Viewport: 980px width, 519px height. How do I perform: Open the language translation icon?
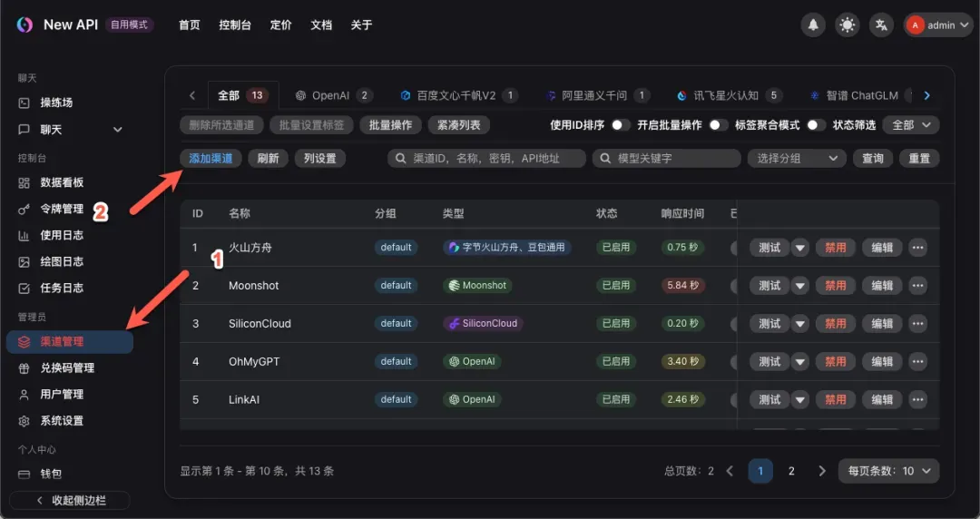coord(881,25)
